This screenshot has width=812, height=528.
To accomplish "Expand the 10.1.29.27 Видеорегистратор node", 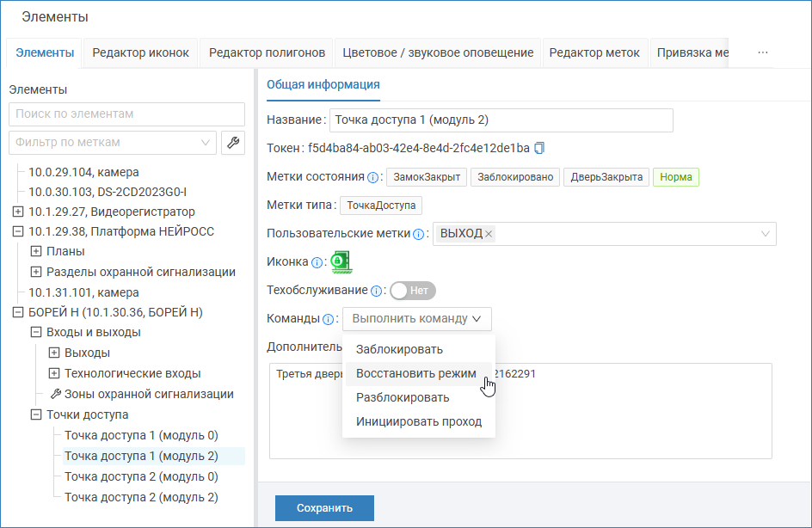I will (x=18, y=212).
